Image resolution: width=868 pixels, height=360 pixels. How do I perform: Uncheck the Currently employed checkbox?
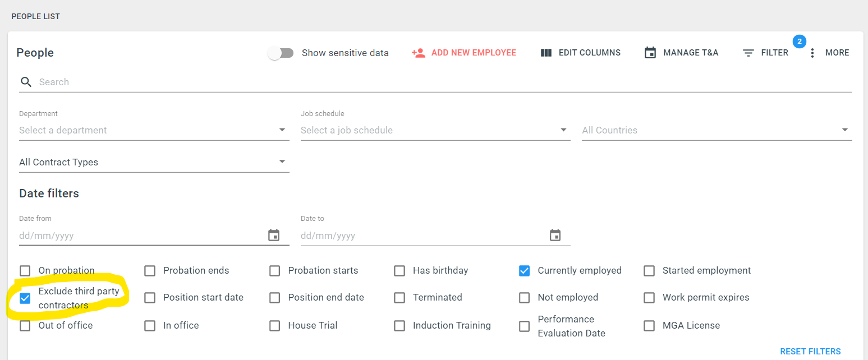pyautogui.click(x=524, y=271)
